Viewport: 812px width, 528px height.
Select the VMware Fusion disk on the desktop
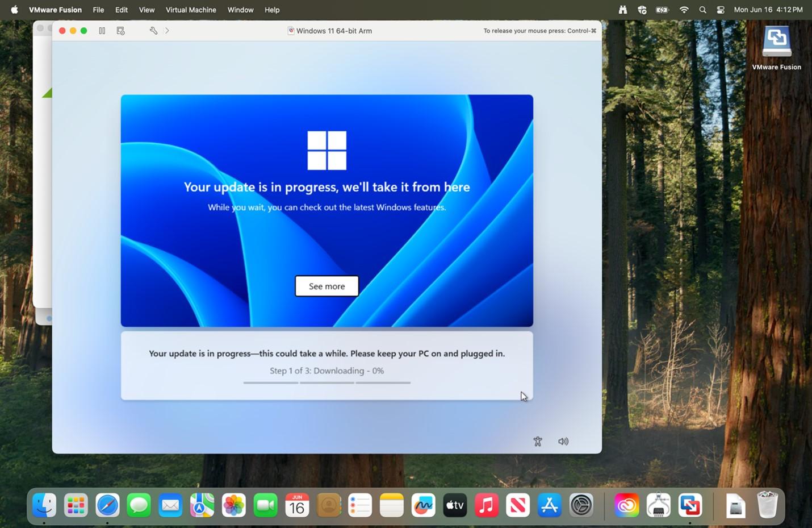tap(777, 48)
